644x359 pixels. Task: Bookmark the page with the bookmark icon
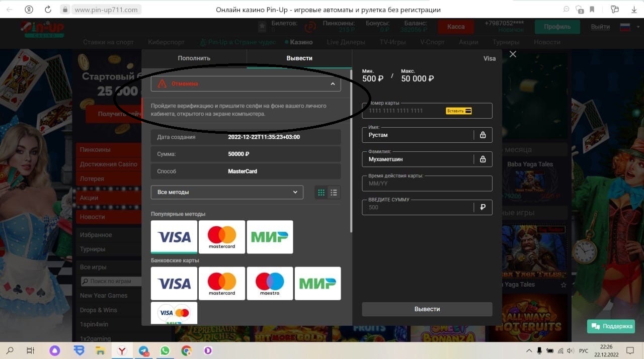(x=593, y=9)
